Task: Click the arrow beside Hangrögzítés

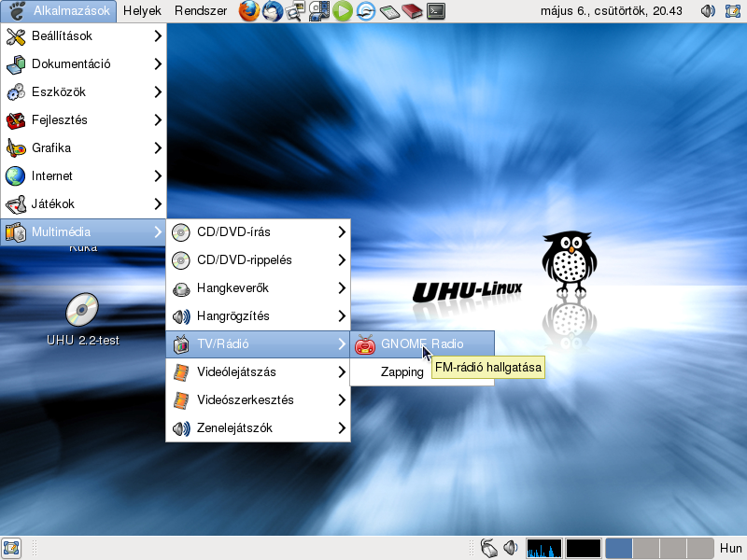Action: 342,316
